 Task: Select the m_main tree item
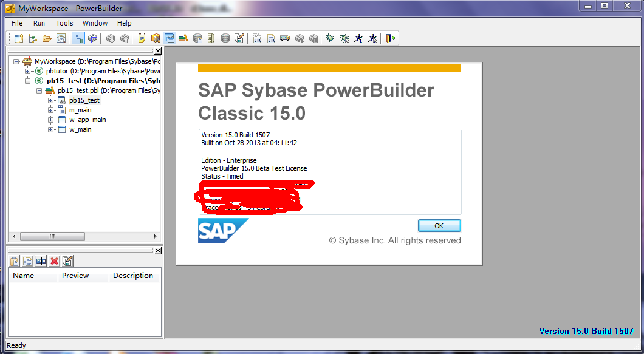click(x=80, y=110)
